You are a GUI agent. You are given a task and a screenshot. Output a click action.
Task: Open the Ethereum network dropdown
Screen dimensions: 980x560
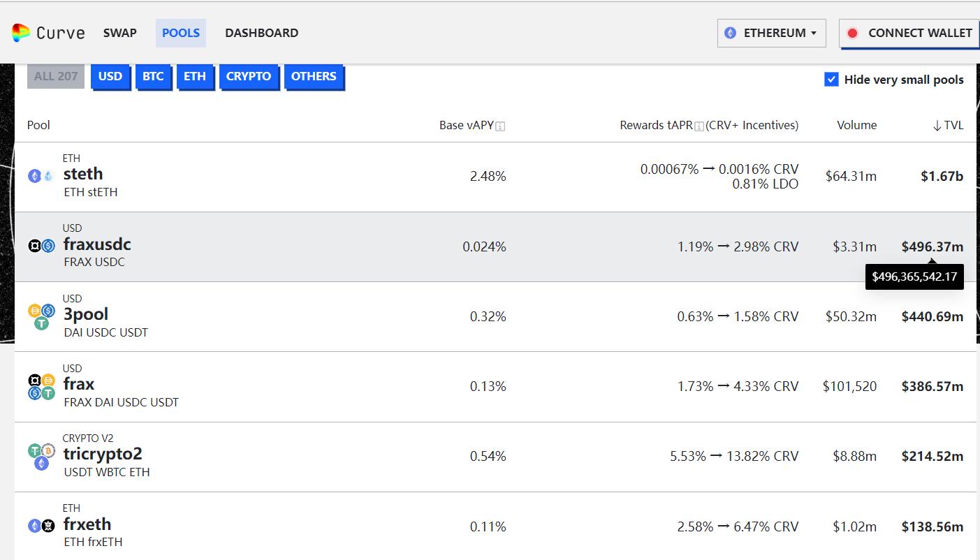(x=771, y=33)
